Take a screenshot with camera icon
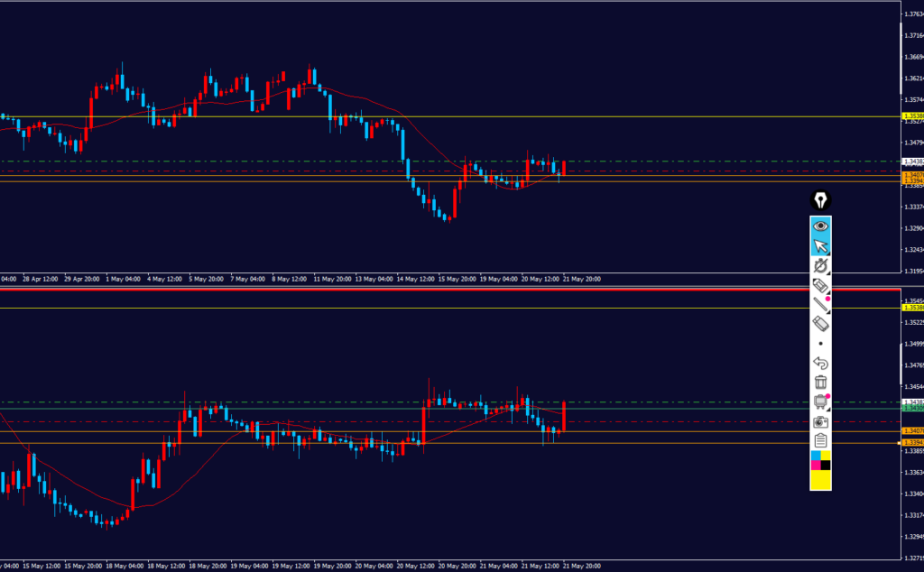This screenshot has width=924, height=572. 820,421
